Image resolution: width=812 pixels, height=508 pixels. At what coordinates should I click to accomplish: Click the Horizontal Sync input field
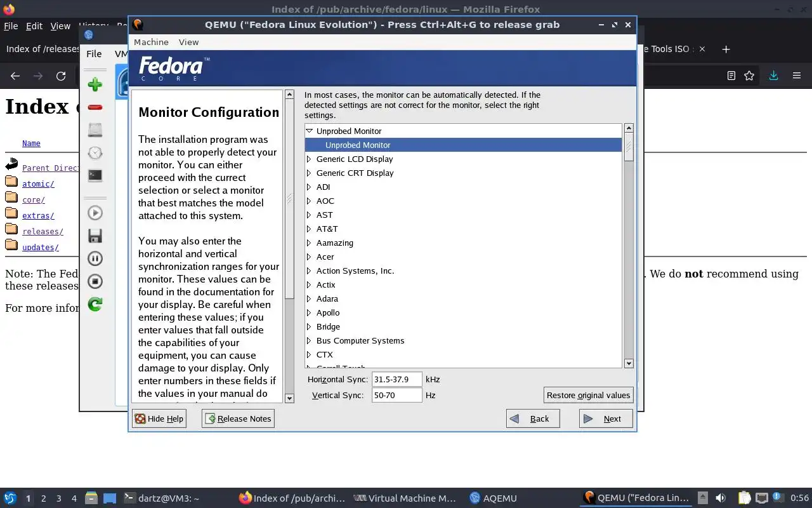(x=397, y=379)
